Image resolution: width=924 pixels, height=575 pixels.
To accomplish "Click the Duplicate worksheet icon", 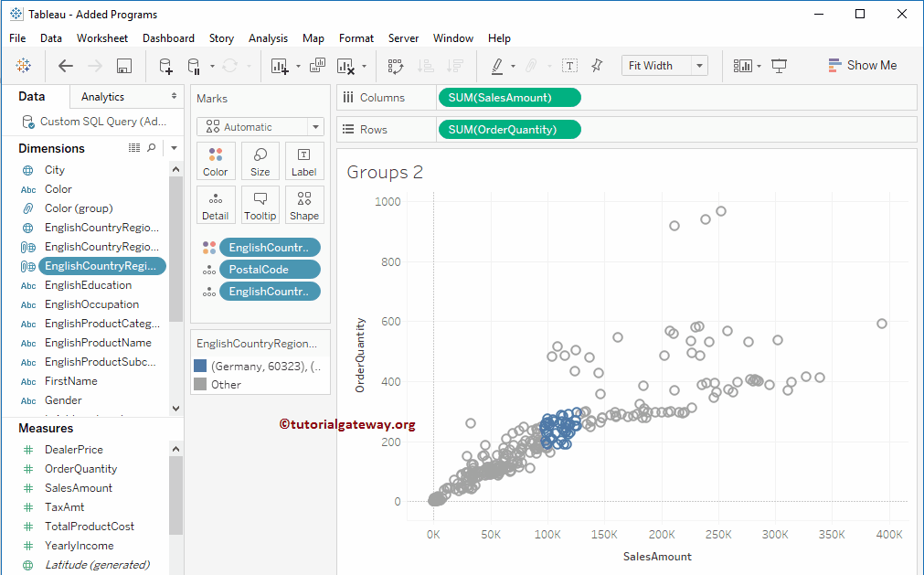I will tap(317, 66).
